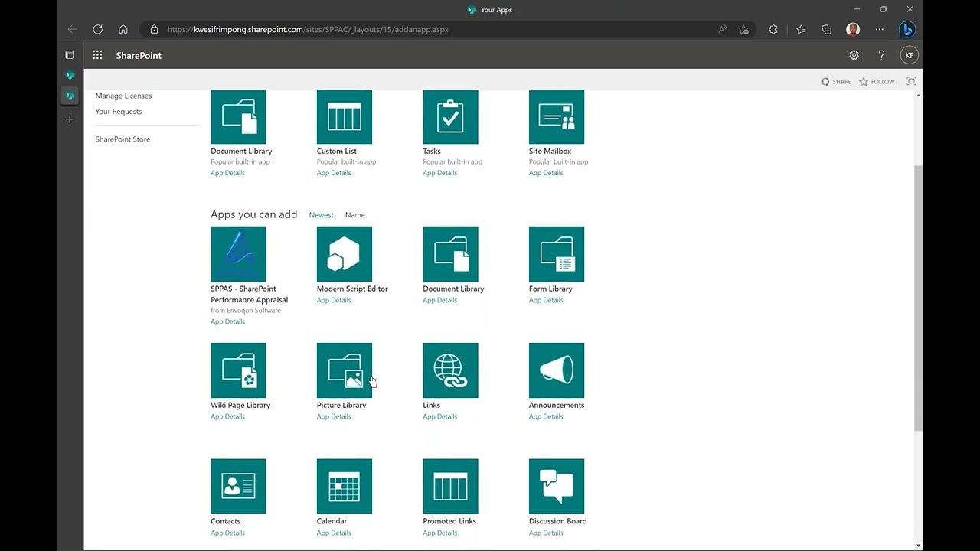
Task: Add the Form Library app tile
Action: 557,254
